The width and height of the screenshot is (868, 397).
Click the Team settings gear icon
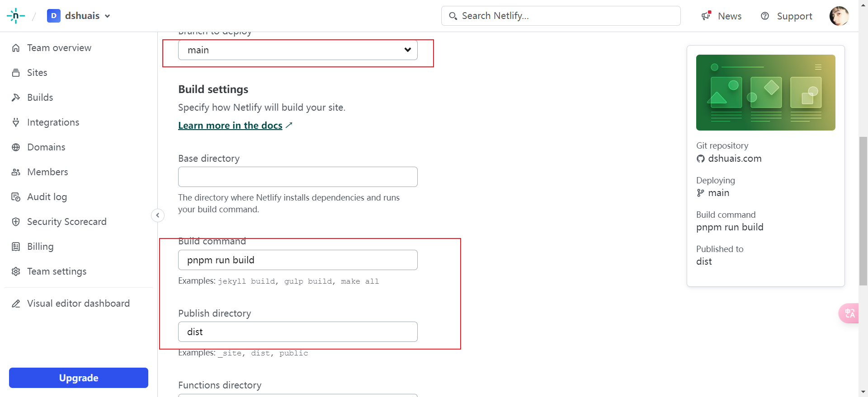(x=16, y=271)
